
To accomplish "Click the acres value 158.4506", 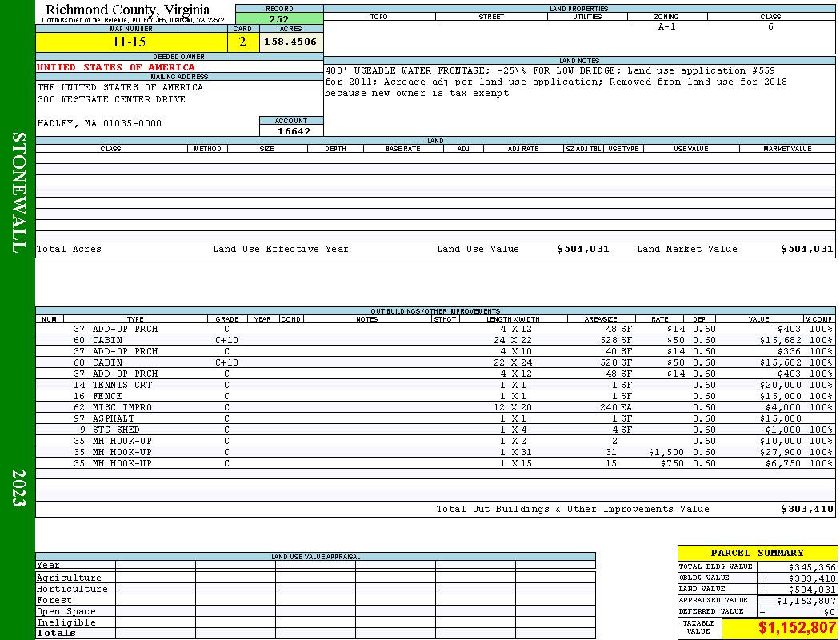I will tap(291, 42).
